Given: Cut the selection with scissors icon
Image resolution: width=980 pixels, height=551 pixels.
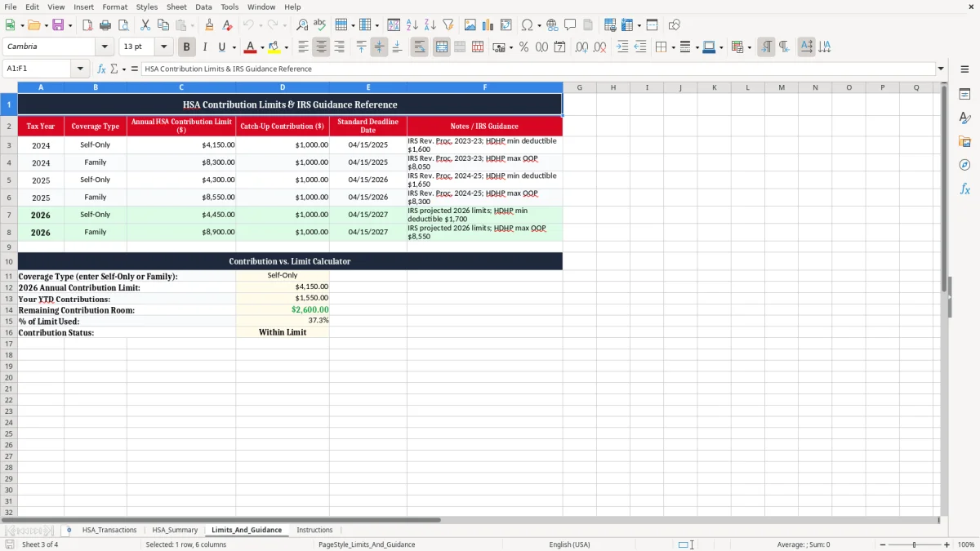Looking at the screenshot, I should click(145, 25).
